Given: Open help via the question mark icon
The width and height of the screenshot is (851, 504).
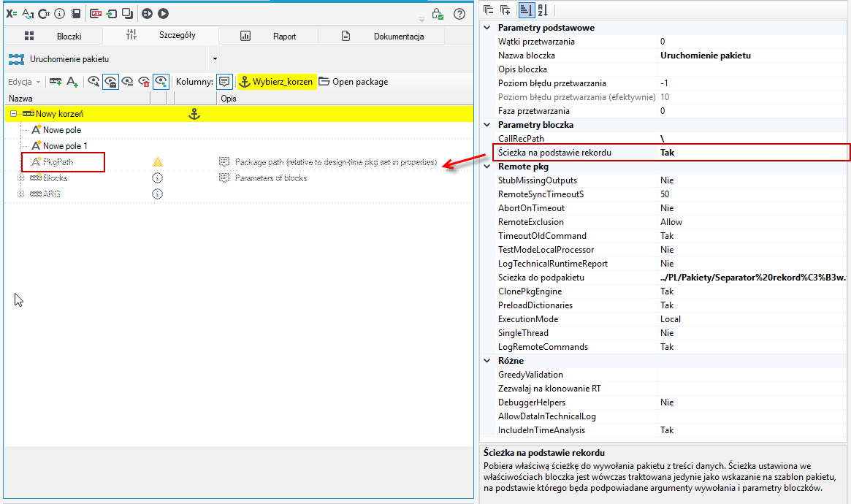Looking at the screenshot, I should 459,14.
